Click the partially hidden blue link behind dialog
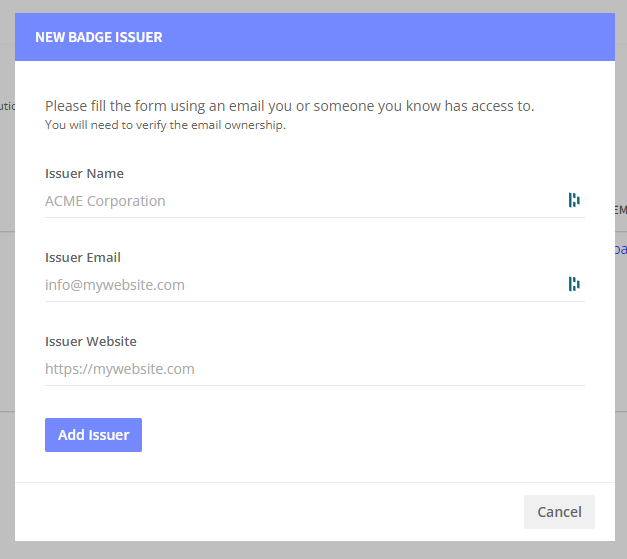627x559 pixels. [621, 250]
